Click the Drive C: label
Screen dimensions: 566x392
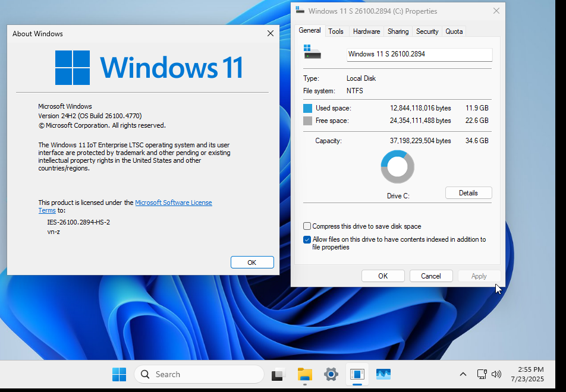(x=398, y=196)
